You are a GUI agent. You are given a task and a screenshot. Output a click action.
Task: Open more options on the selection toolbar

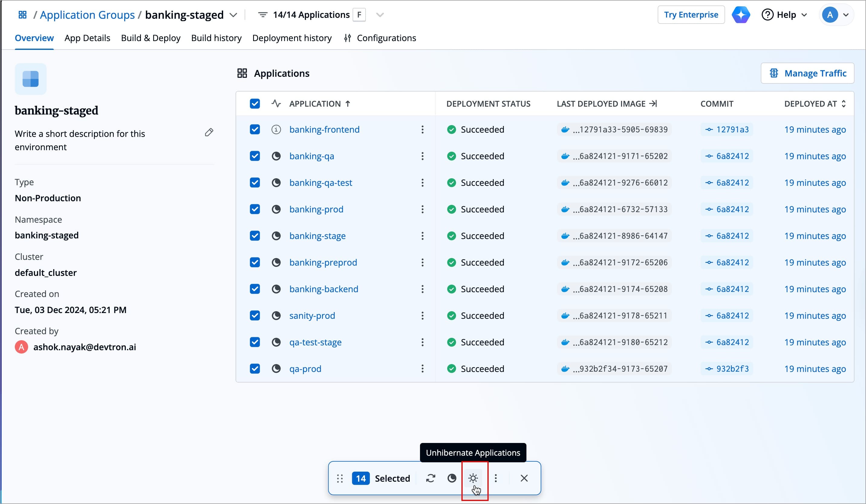(496, 478)
